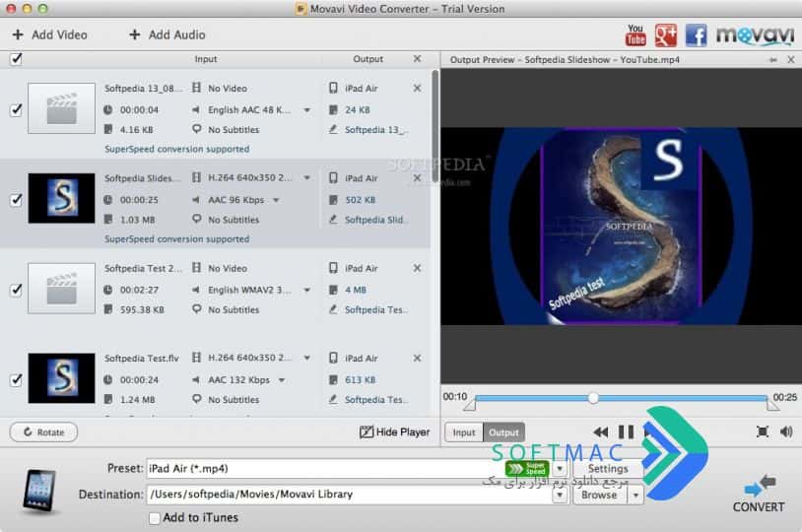Select the Softpedia 13_08 clapperboard thumbnail
The image size is (802, 532).
(x=61, y=108)
